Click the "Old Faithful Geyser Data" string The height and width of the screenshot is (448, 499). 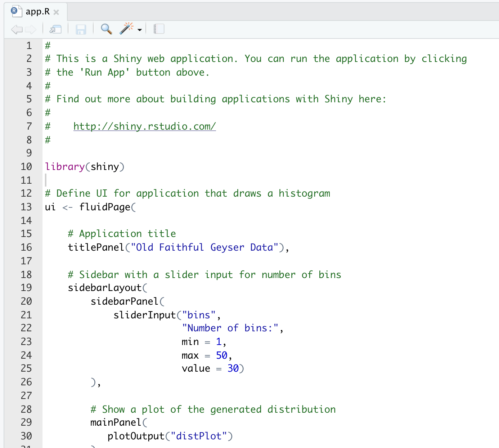click(x=204, y=247)
